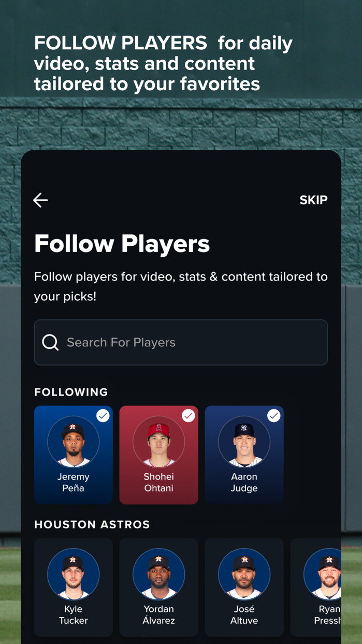Tap Aaron Judge's headshot photo
Screen dimensions: 362x644
coord(244,442)
